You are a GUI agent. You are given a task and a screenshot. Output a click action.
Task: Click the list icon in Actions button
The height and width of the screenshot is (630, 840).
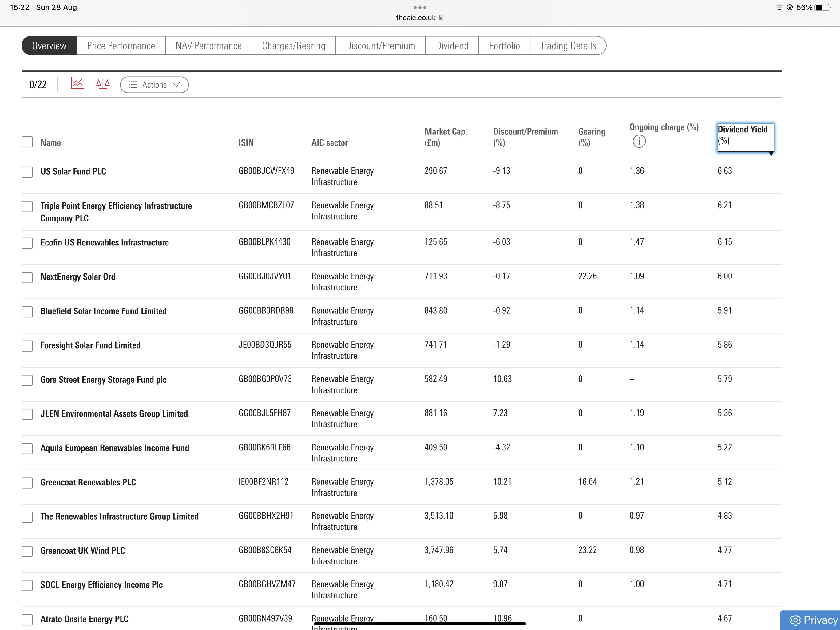pos(133,85)
